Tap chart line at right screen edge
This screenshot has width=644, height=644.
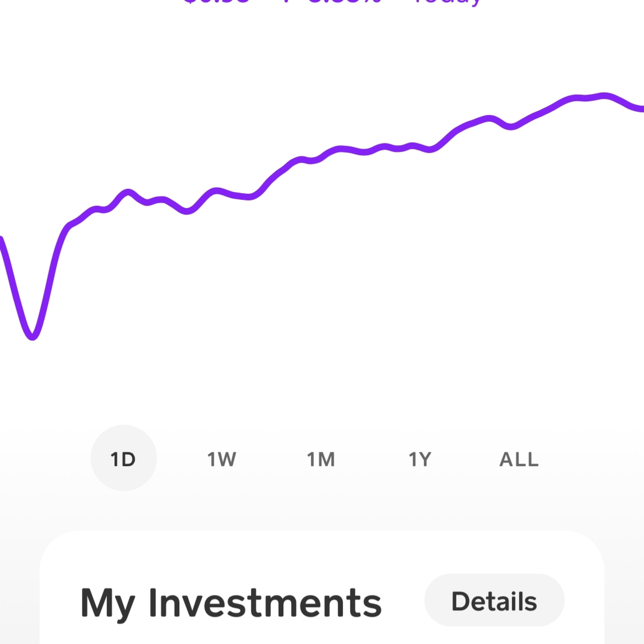[641, 109]
